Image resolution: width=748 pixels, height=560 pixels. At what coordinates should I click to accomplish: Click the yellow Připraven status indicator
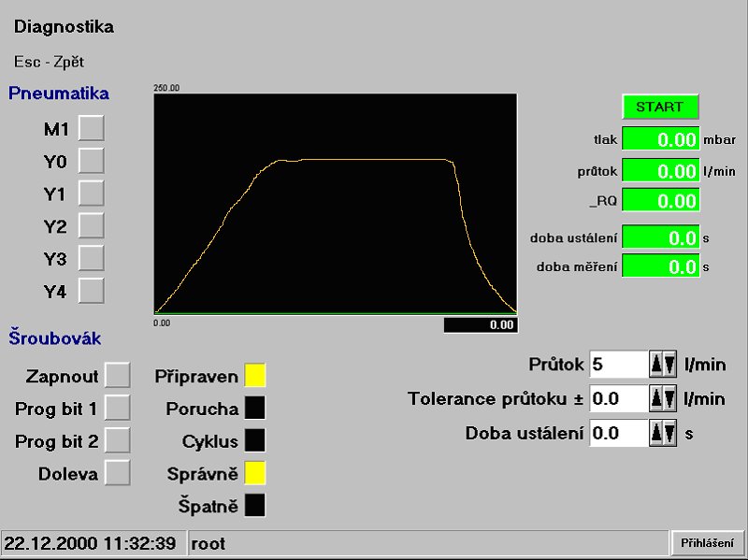[255, 376]
